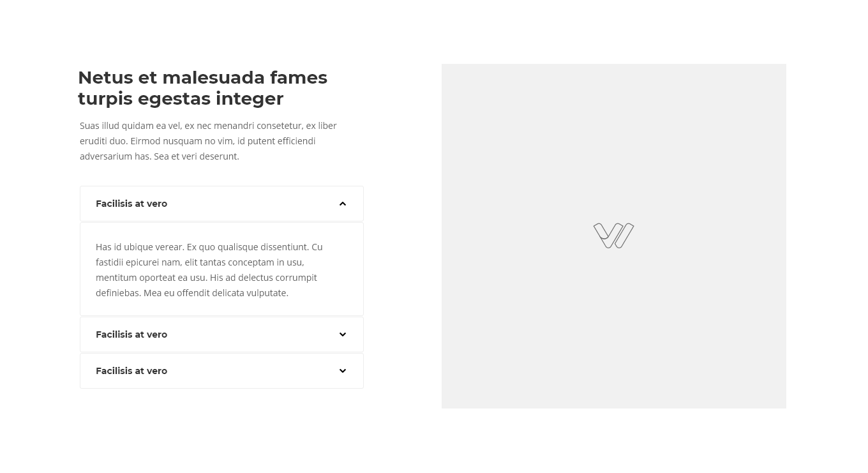Click heading line "turpis egestas integer"

[x=181, y=98]
